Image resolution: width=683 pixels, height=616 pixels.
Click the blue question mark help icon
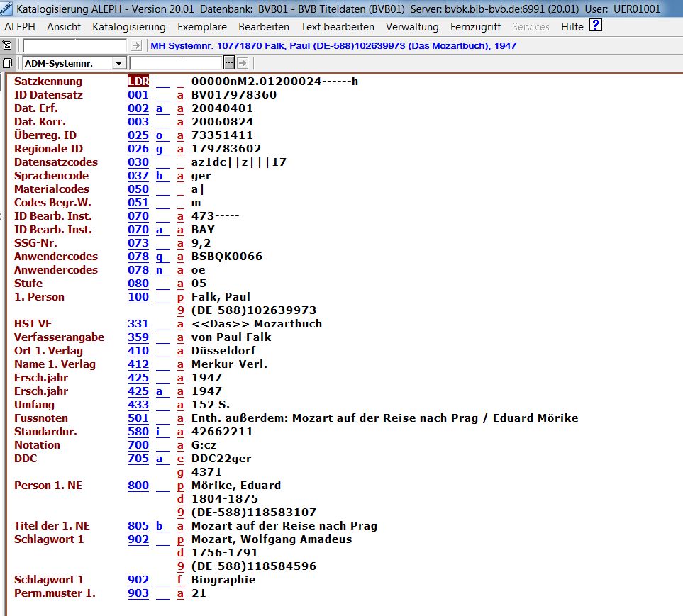[596, 26]
